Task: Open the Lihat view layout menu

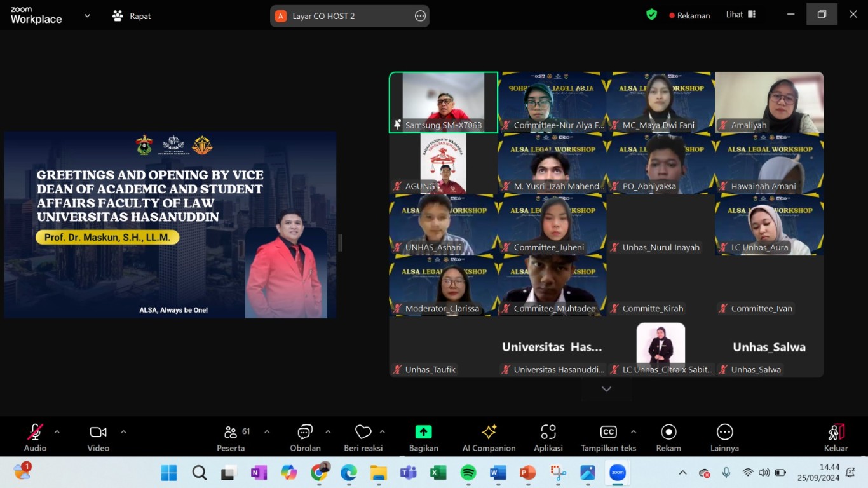Action: [x=741, y=15]
